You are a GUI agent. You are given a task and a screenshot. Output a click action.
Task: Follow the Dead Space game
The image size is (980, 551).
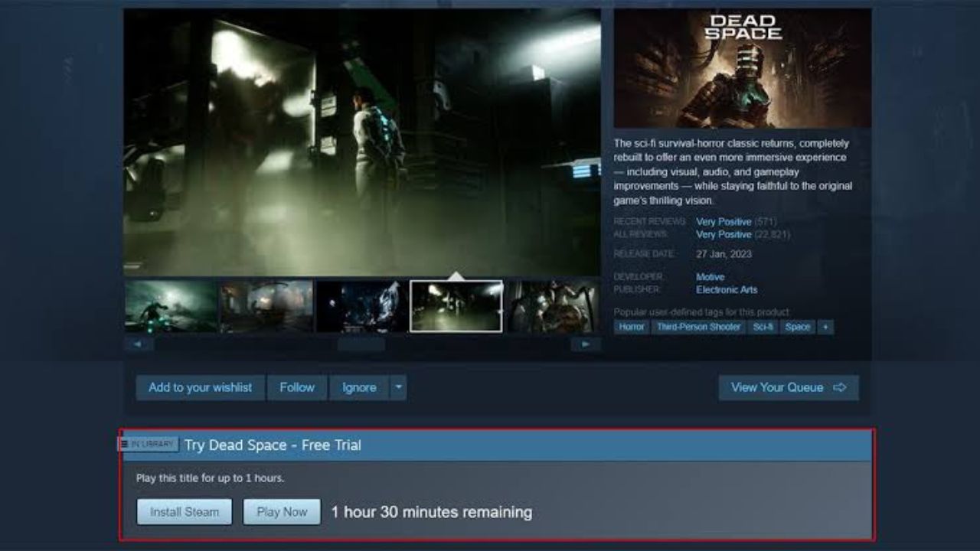click(x=297, y=387)
